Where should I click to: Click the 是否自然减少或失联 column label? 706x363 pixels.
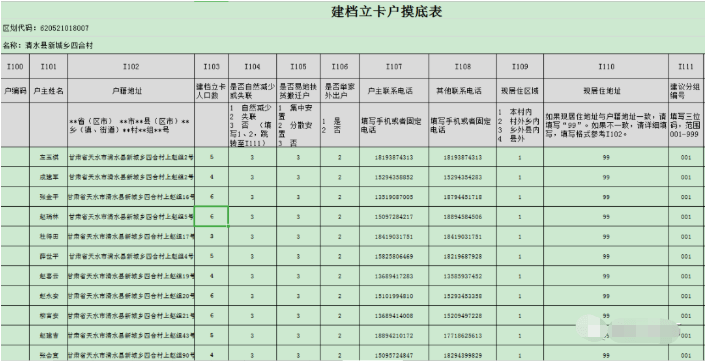click(252, 91)
